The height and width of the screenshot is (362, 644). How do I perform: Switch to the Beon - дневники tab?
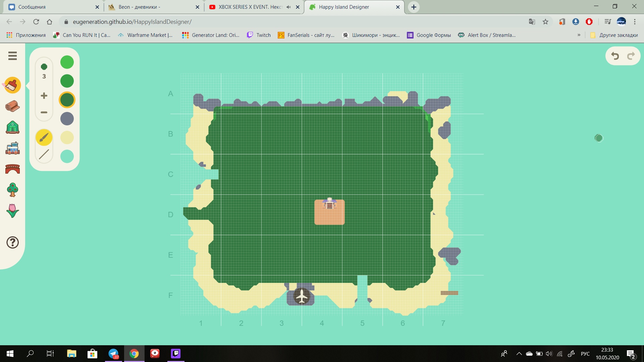(153, 7)
